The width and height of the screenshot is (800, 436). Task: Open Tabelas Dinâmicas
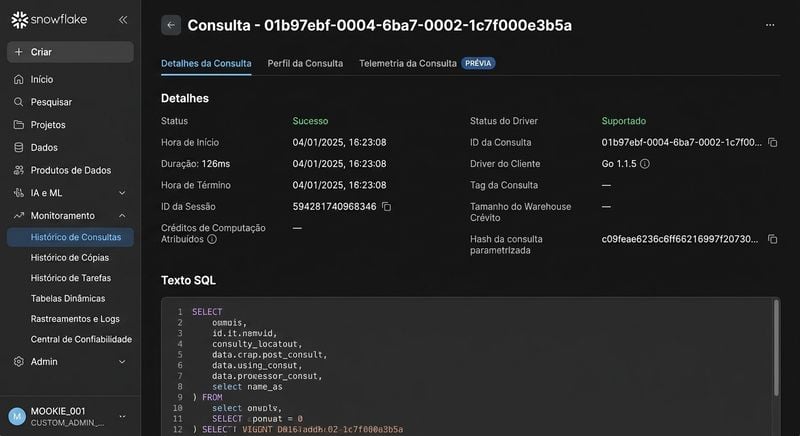[x=68, y=298]
